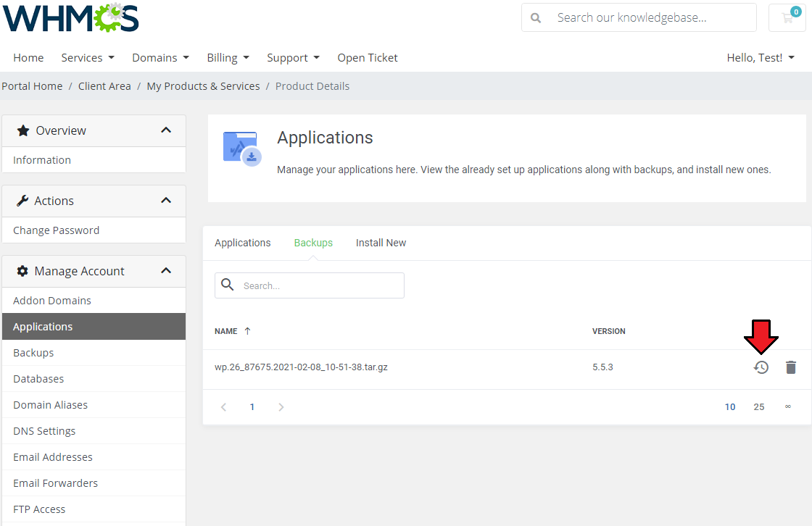Switch to the Install New tab

[x=381, y=243]
